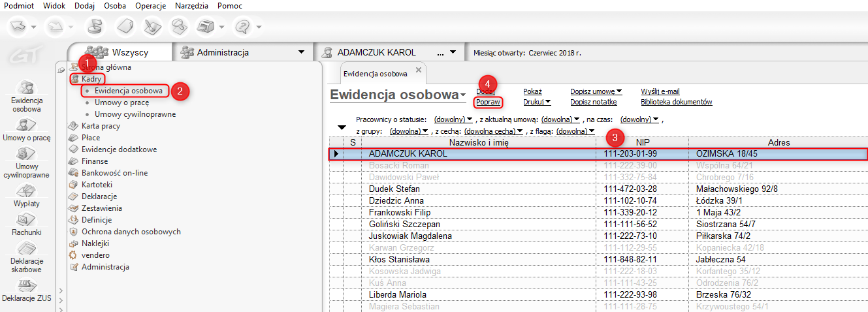Open Wypłaty shortcut in left bar
Viewport: 868px width, 312px height.
point(27,197)
